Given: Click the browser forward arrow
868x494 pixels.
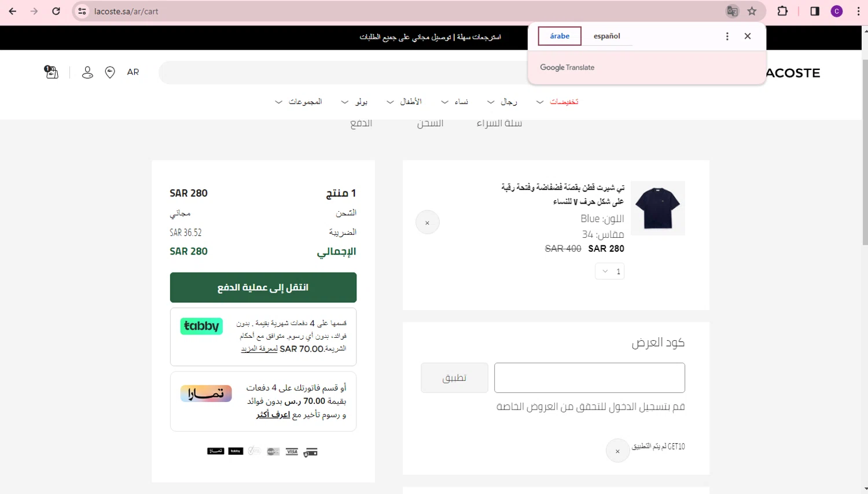Looking at the screenshot, I should pyautogui.click(x=34, y=11).
